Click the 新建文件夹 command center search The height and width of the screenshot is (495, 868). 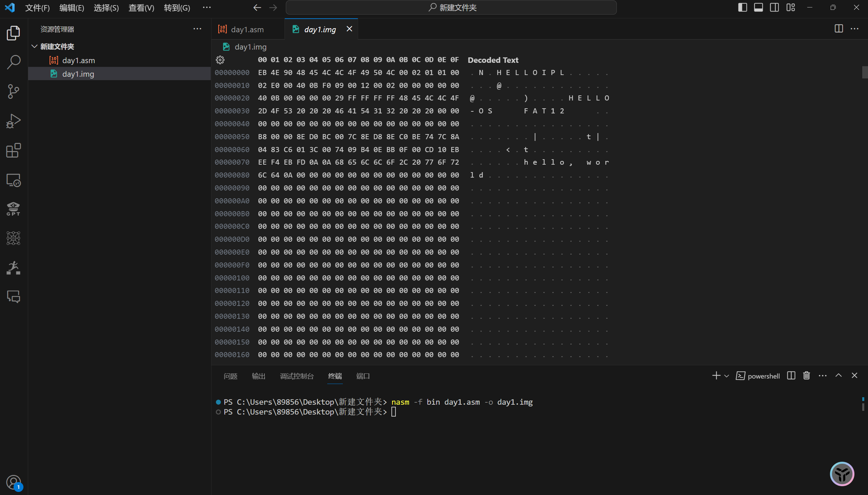click(451, 7)
